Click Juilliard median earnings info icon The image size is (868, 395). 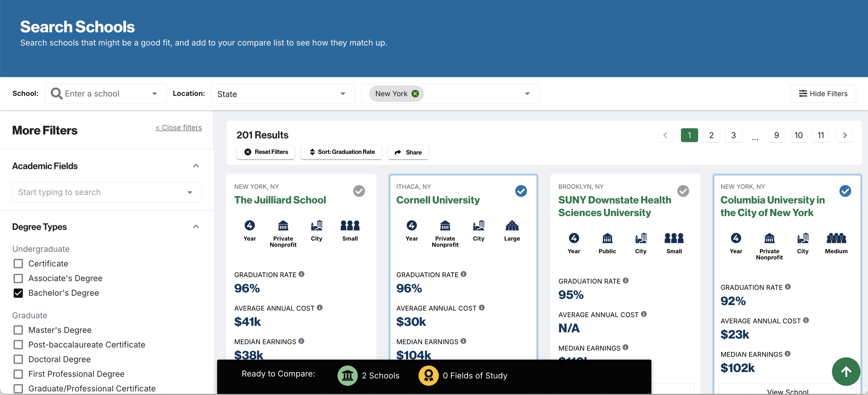click(x=301, y=341)
